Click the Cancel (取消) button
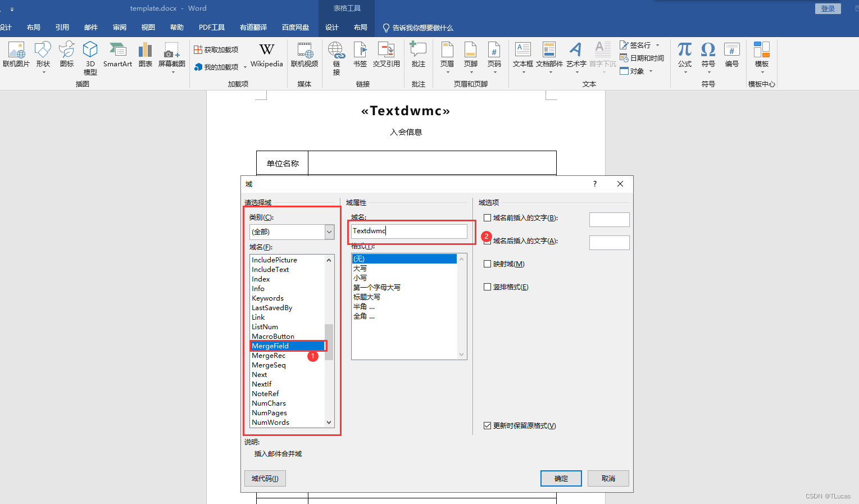859x504 pixels. point(608,479)
